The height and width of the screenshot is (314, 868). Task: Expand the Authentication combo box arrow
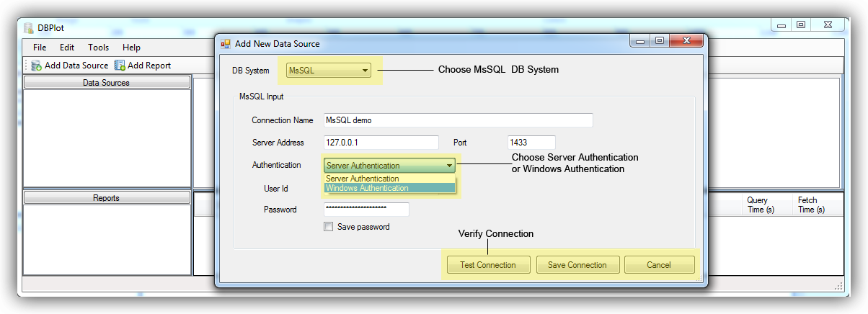pyautogui.click(x=449, y=166)
